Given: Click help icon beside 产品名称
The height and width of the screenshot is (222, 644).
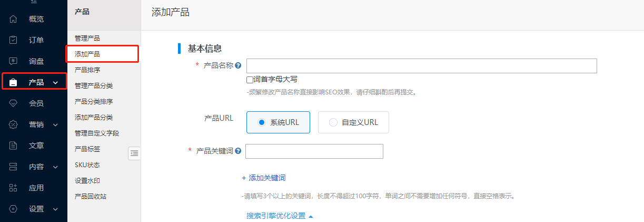Looking at the screenshot, I should (x=238, y=66).
